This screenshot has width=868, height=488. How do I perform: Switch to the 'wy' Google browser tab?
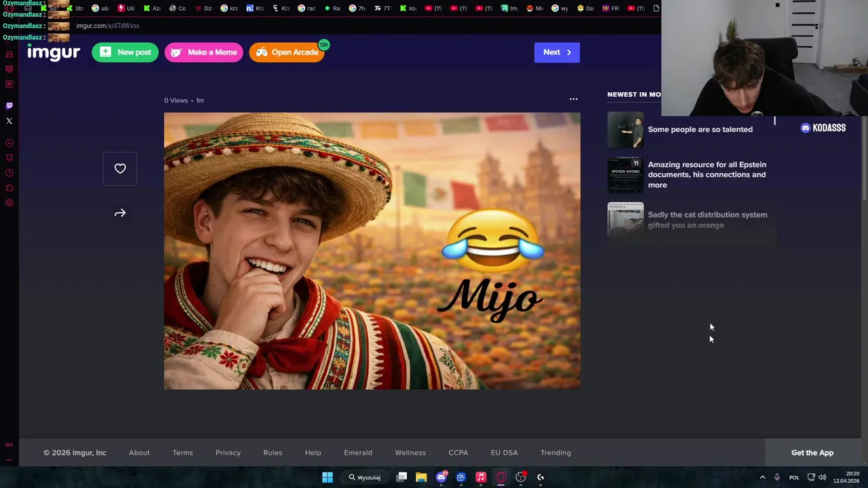560,8
